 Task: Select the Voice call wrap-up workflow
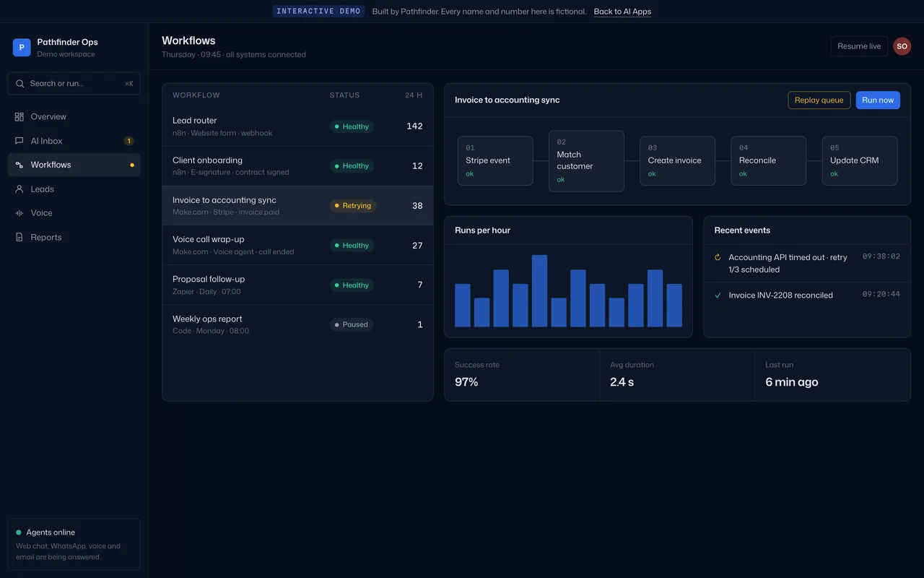pyautogui.click(x=297, y=246)
